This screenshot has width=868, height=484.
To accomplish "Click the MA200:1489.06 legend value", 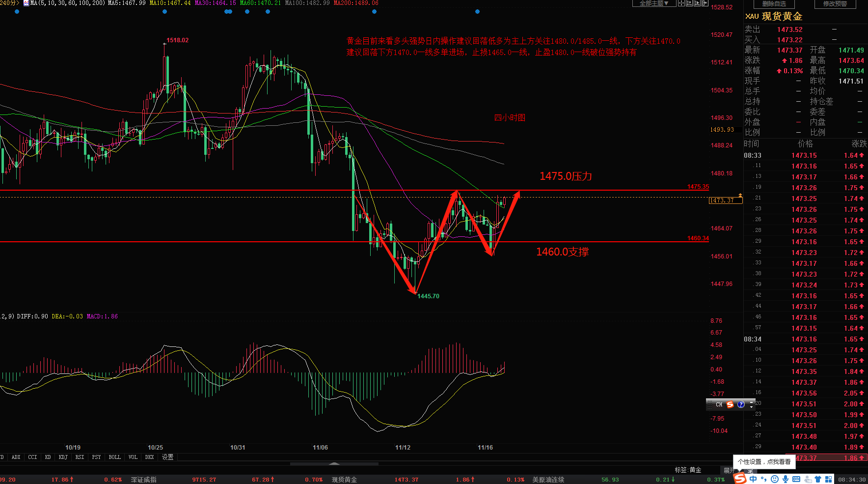I will [356, 3].
